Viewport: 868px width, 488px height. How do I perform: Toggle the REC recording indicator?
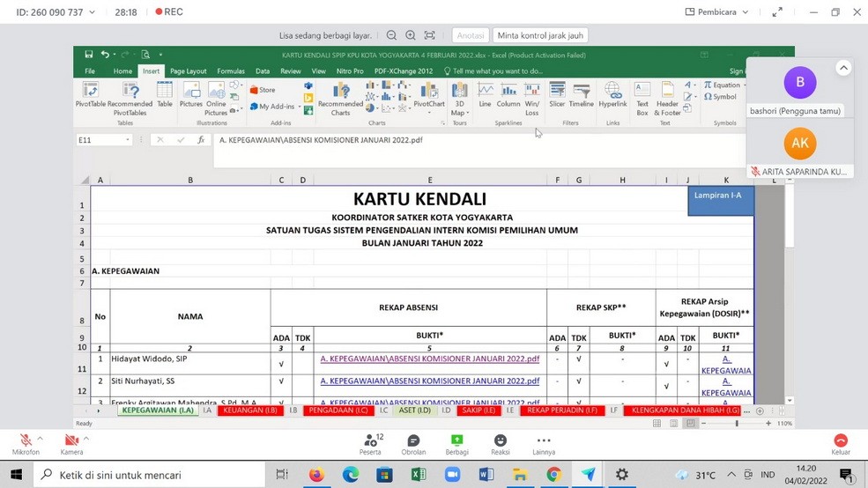[x=168, y=12]
